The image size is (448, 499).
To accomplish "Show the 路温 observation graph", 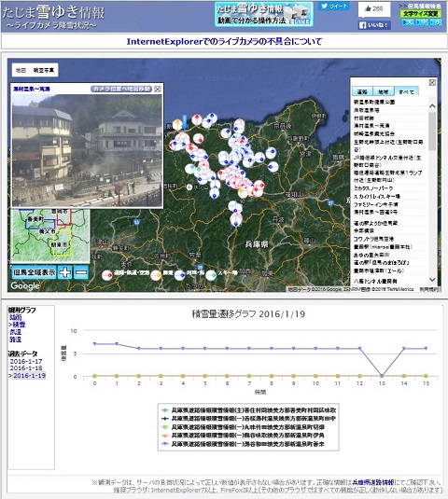I will 15,340.
